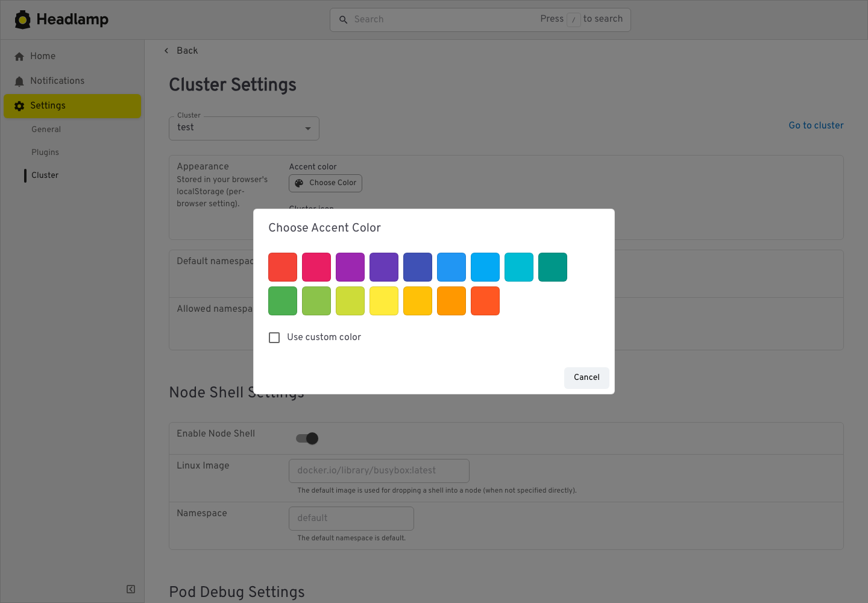Image resolution: width=868 pixels, height=603 pixels.
Task: Open Notifications in the sidebar
Action: coord(72,81)
